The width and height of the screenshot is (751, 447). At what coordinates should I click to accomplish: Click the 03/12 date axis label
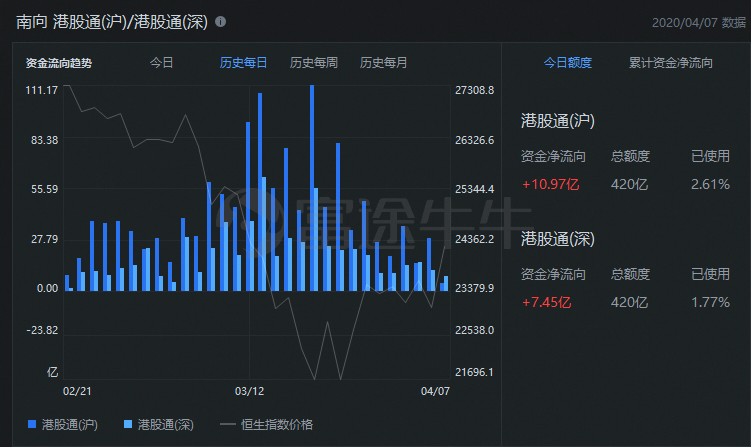click(249, 391)
